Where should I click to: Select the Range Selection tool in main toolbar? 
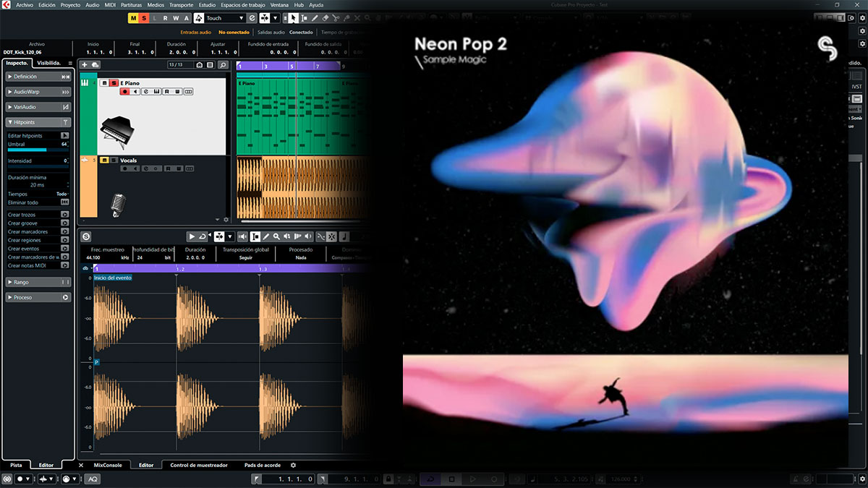[x=305, y=18]
